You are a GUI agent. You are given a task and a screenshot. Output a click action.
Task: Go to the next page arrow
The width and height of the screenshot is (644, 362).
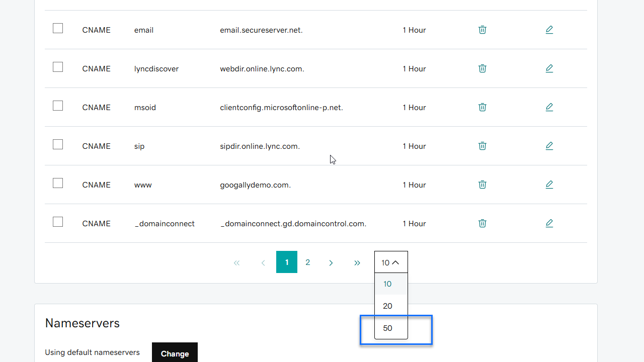[331, 262]
